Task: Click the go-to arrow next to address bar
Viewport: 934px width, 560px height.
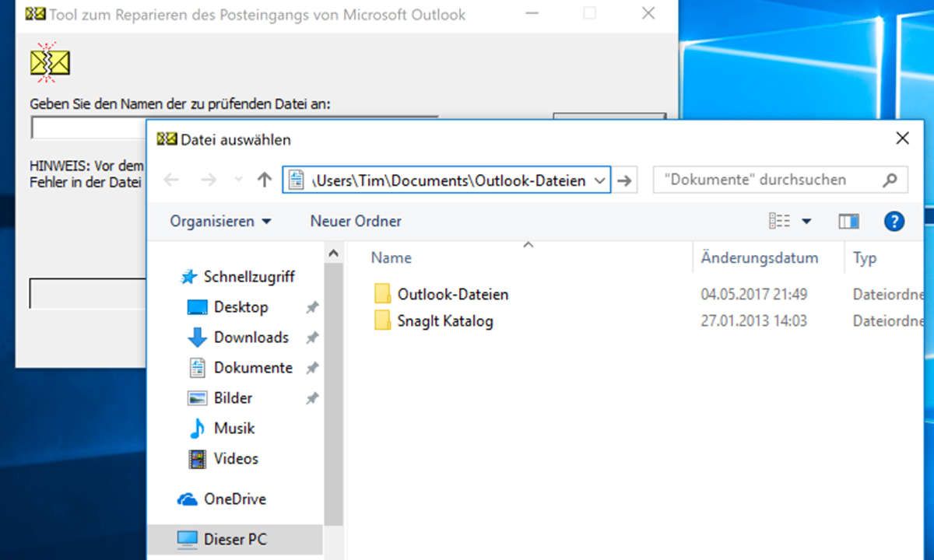Action: [x=623, y=180]
